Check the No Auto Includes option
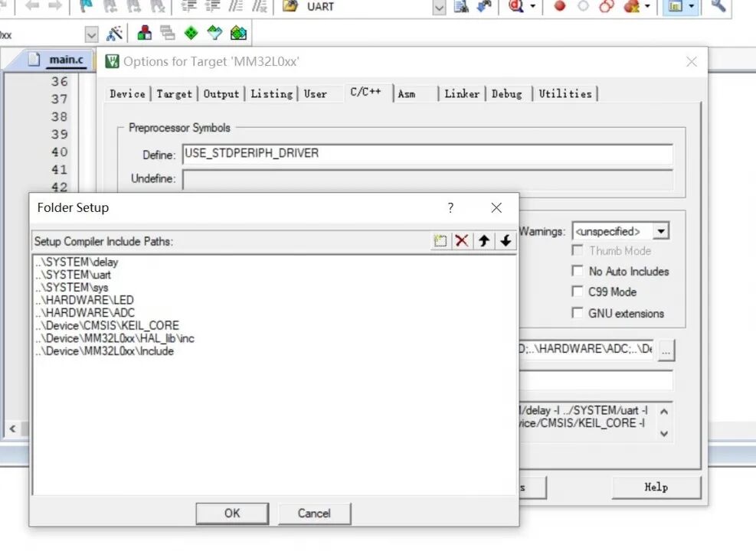The image size is (756, 551). pyautogui.click(x=578, y=271)
